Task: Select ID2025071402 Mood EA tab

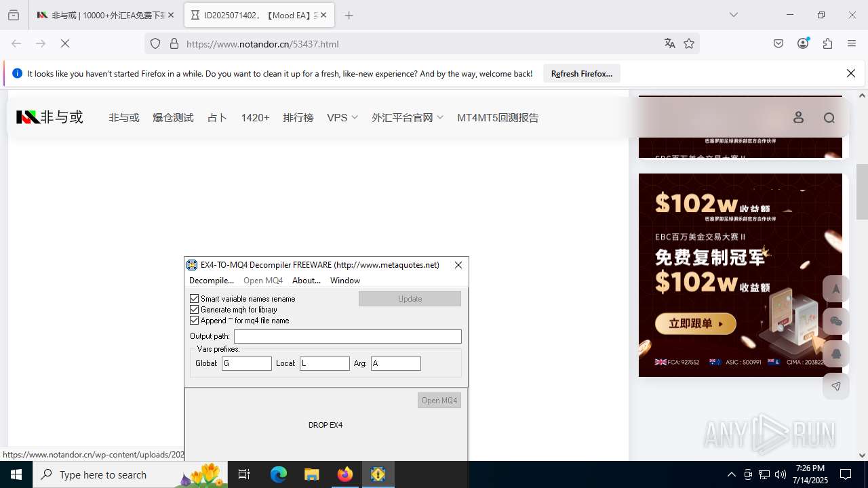Action: click(x=258, y=15)
